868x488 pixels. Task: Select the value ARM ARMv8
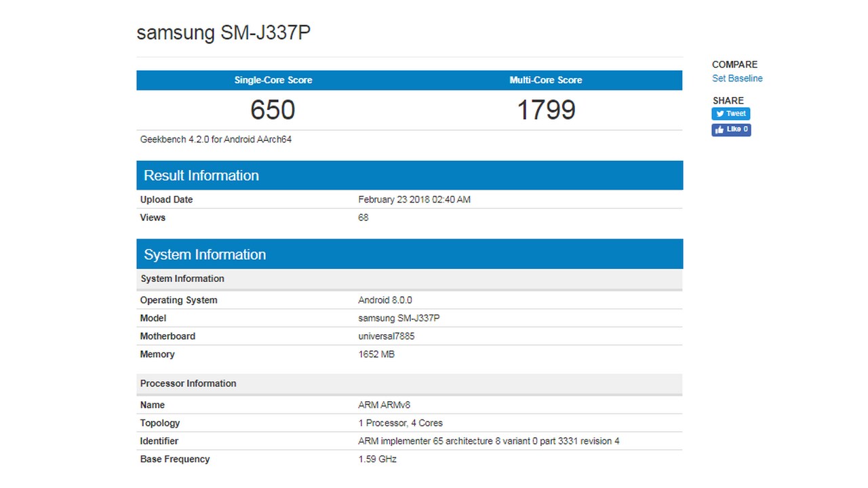(384, 405)
